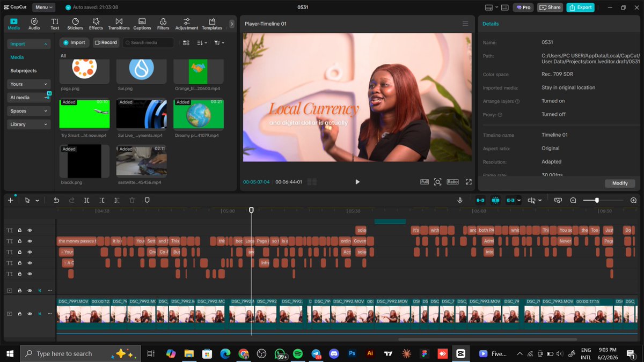Toggle auto snapping in timeline toolbar
This screenshot has width=644, height=362.
[x=495, y=200]
